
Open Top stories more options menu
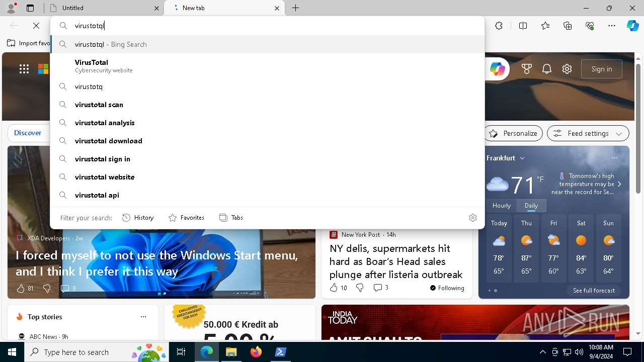[x=143, y=317]
